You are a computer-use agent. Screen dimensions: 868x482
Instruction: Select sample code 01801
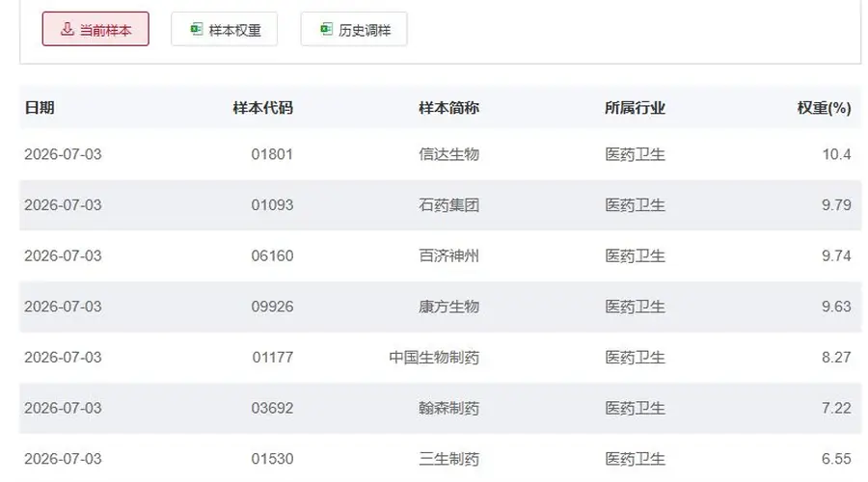272,154
